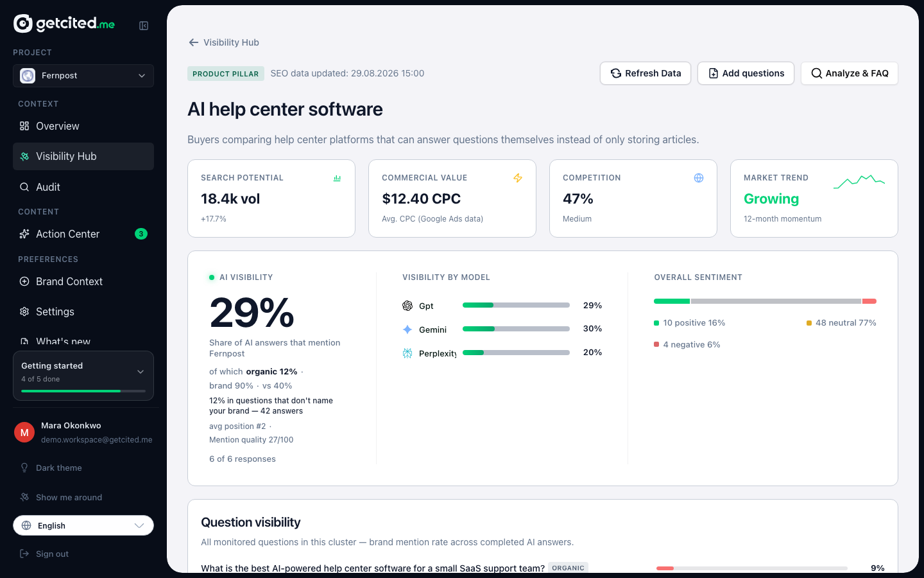Click the Growing market trend label
924x578 pixels.
click(x=771, y=199)
